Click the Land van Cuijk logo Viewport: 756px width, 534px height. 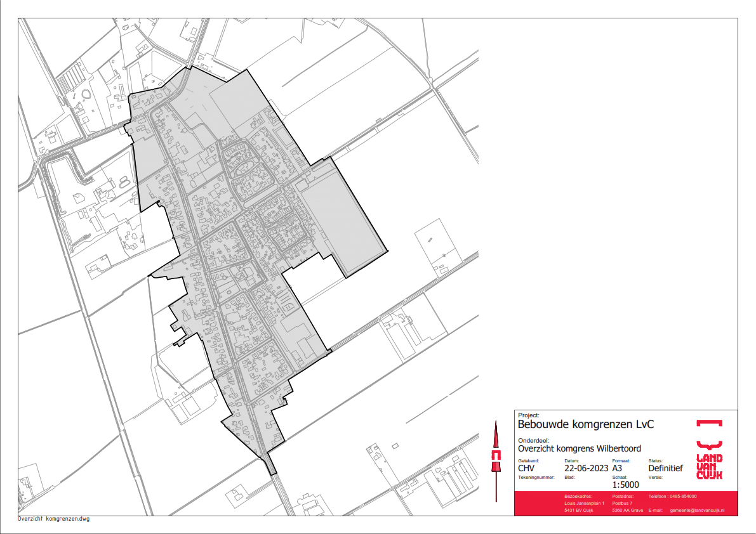709,450
